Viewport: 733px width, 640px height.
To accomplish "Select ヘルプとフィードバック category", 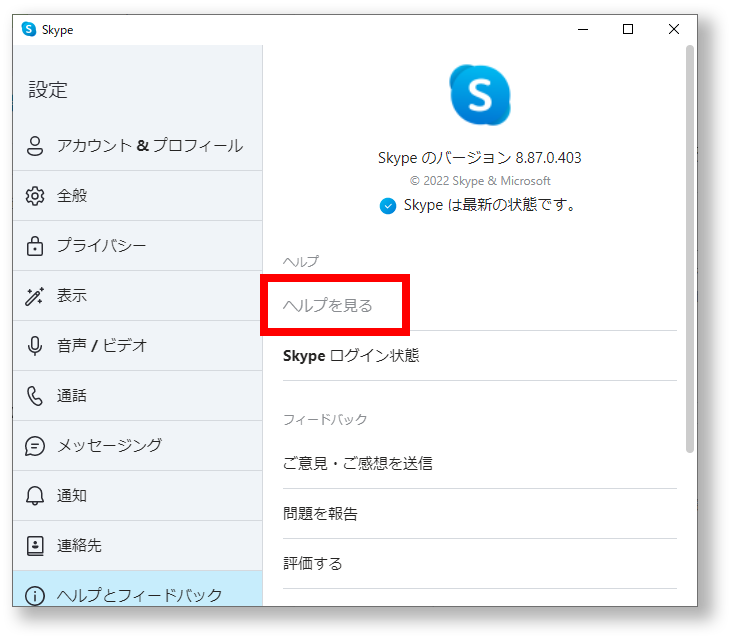I will (137, 589).
